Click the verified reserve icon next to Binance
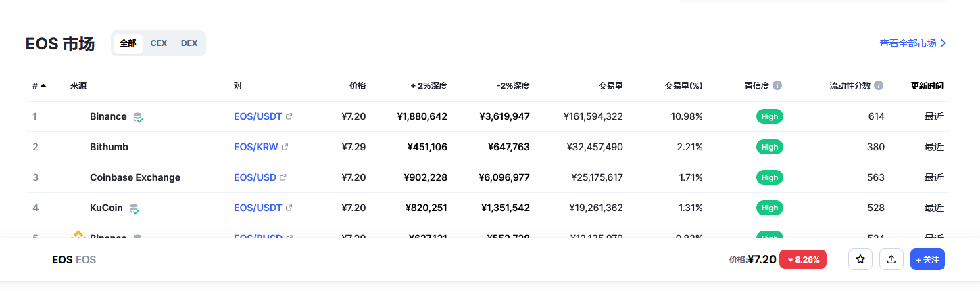Screen dimensions: 980x291 click(138, 117)
